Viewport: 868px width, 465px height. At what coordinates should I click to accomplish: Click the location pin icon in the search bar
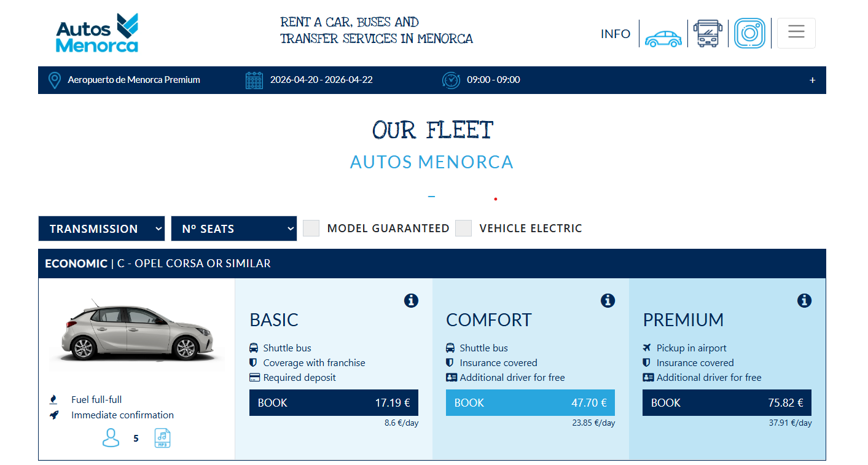pos(55,79)
